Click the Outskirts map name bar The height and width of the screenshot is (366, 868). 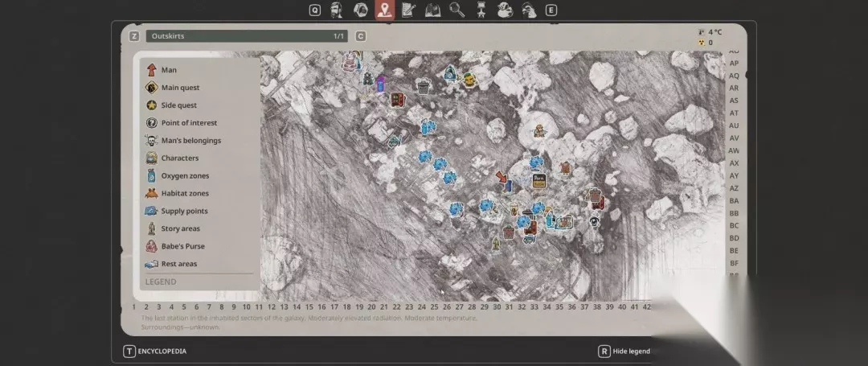(247, 36)
